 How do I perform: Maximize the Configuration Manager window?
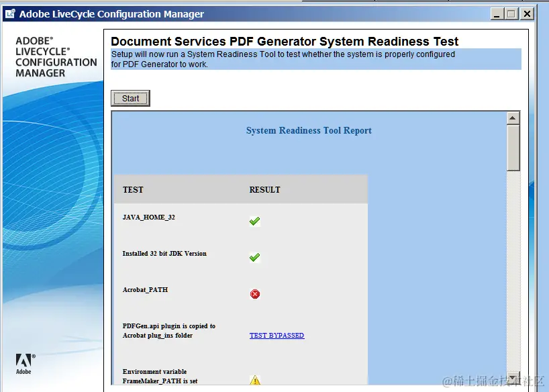(x=511, y=14)
